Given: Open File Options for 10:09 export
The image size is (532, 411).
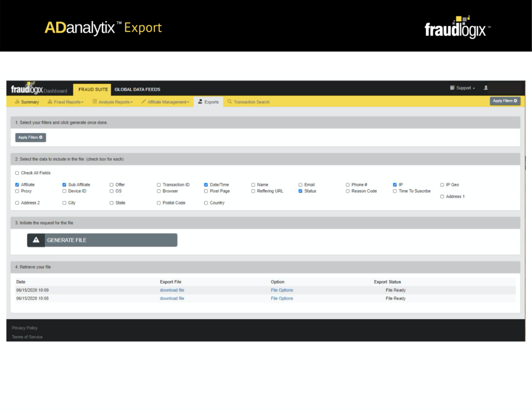Looking at the screenshot, I should tap(282, 290).
